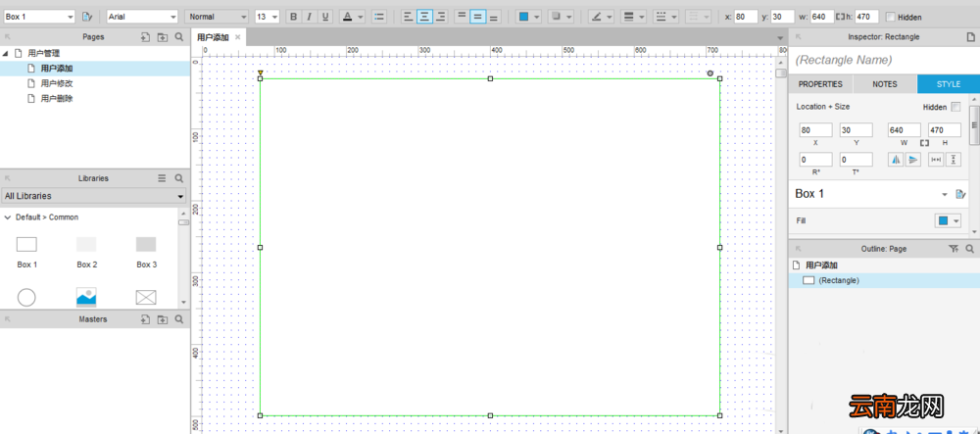Open the Outline filter icon
This screenshot has width=980, height=434.
[x=954, y=249]
